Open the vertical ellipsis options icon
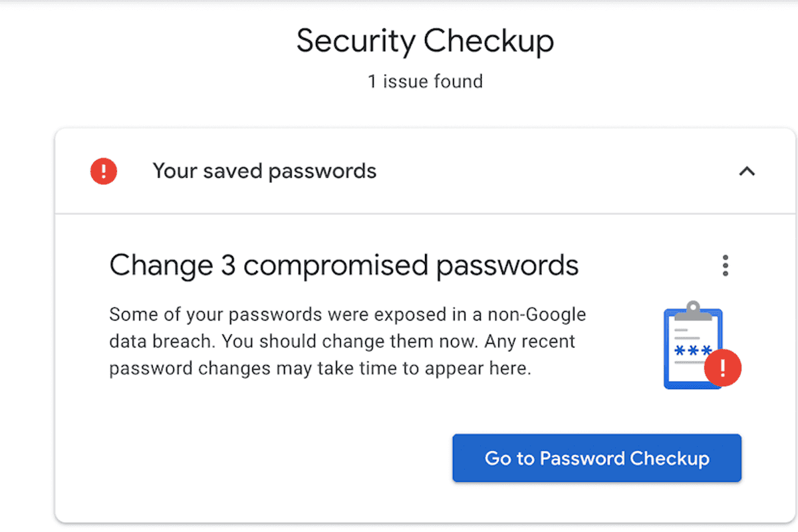798x532 pixels. (725, 265)
